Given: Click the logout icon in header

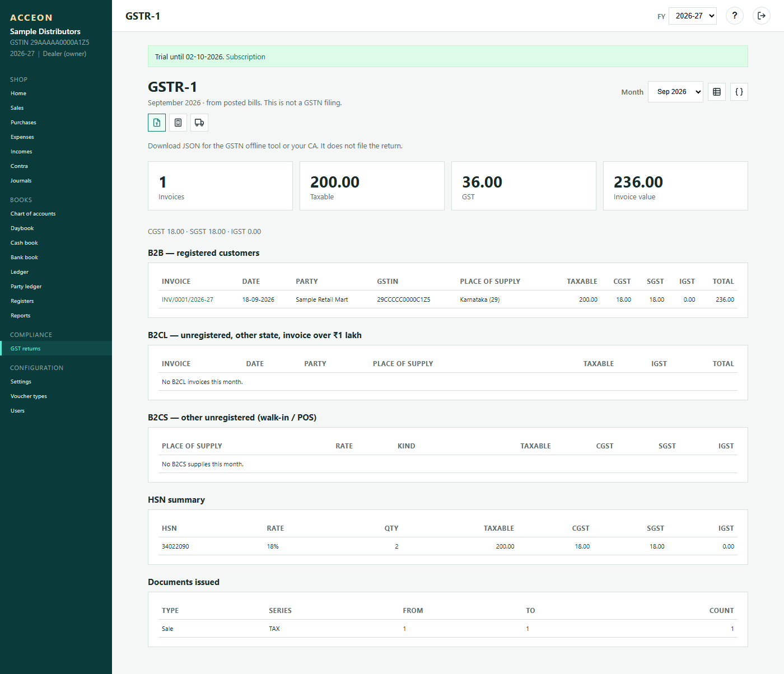Looking at the screenshot, I should [x=762, y=16].
